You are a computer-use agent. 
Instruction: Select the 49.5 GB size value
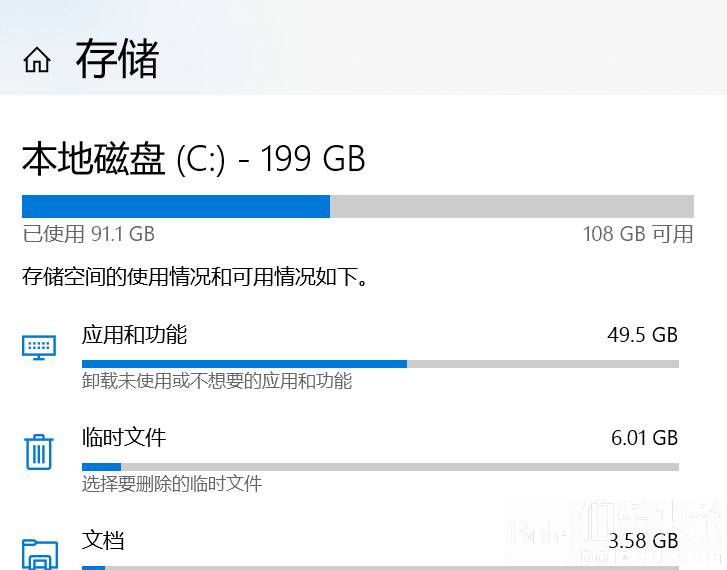pos(643,335)
